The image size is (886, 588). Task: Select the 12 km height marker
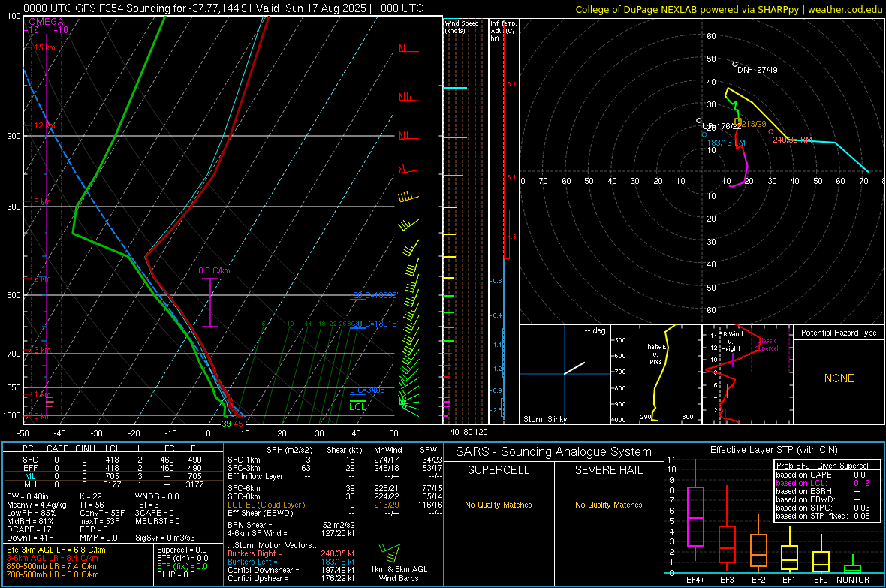click(x=44, y=125)
